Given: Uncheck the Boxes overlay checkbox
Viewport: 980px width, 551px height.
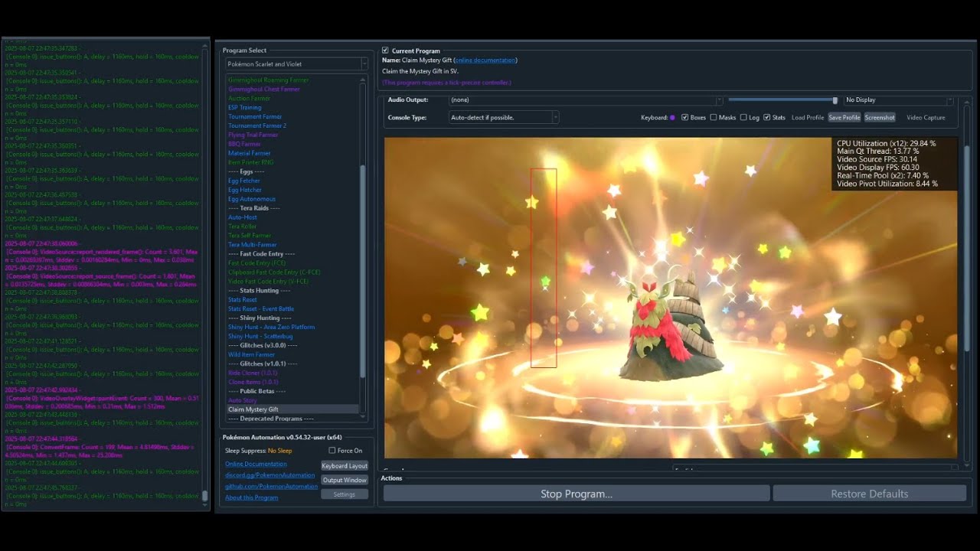Looking at the screenshot, I should [x=685, y=118].
